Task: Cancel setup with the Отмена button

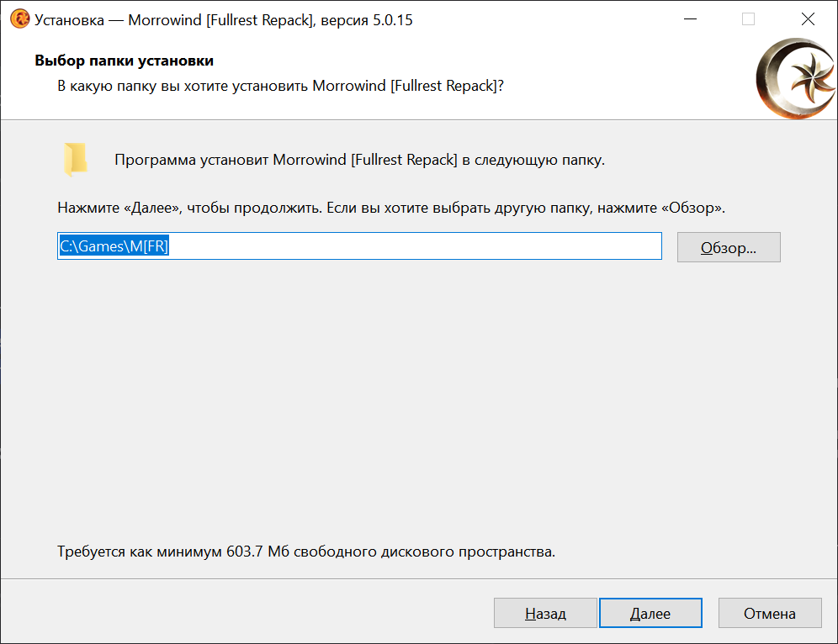Action: tap(770, 613)
